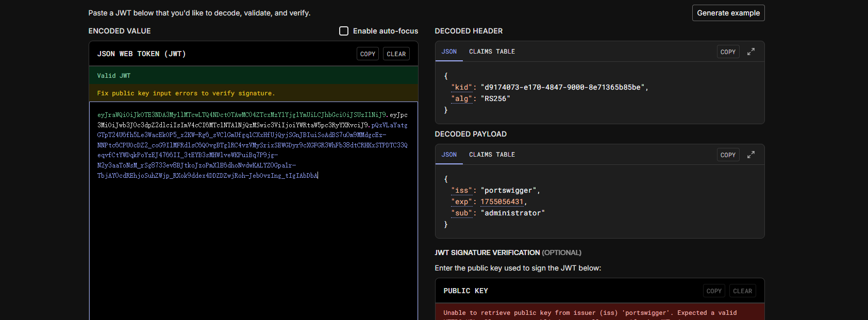The height and width of the screenshot is (320, 868).
Task: Click the "iss" claim key in payload
Action: click(x=461, y=191)
